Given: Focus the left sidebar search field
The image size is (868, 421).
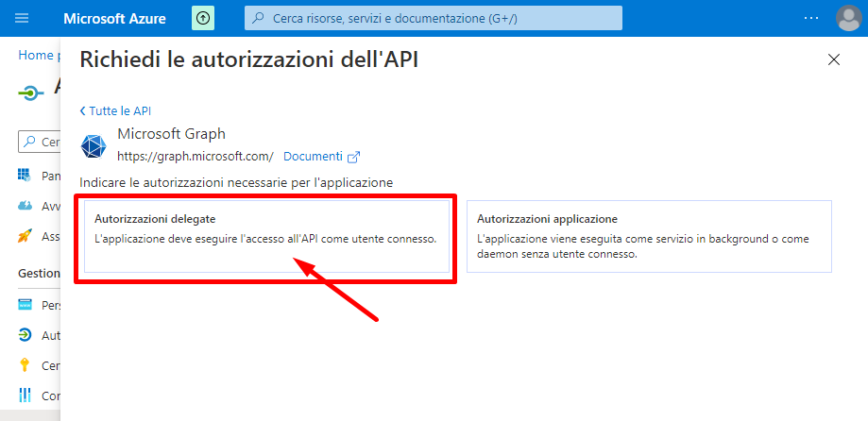Looking at the screenshot, I should [40, 142].
